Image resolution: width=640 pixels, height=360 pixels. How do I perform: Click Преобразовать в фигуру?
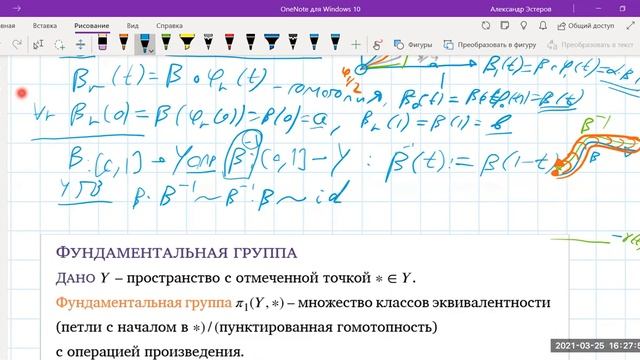point(490,44)
